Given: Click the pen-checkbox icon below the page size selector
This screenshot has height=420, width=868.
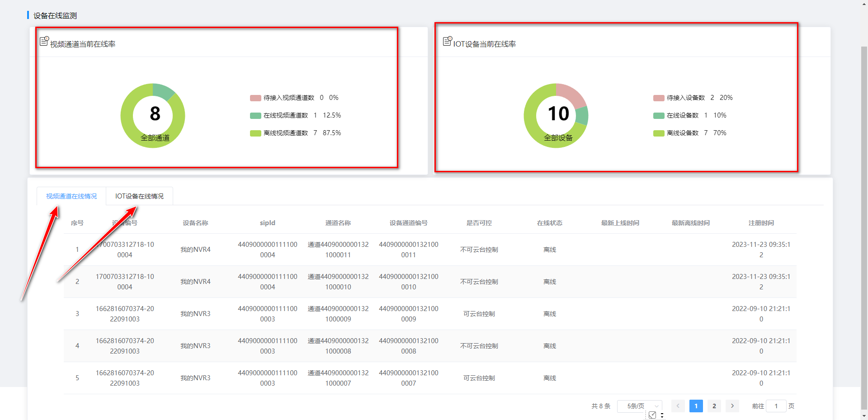Looking at the screenshot, I should click(x=652, y=414).
